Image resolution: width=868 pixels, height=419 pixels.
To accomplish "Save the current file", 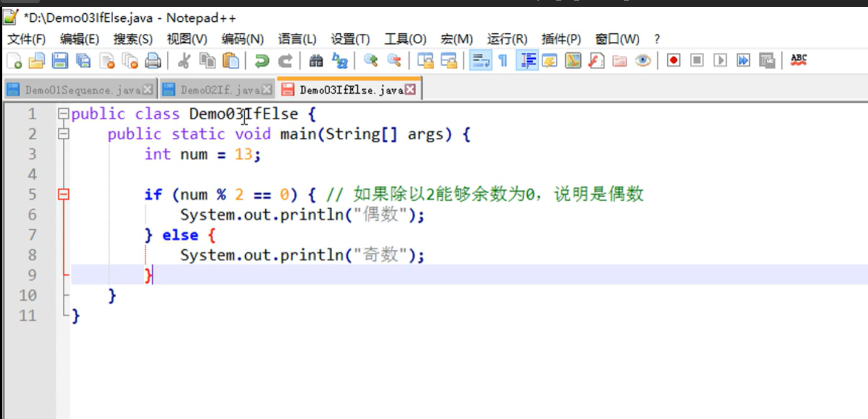I will pyautogui.click(x=59, y=59).
